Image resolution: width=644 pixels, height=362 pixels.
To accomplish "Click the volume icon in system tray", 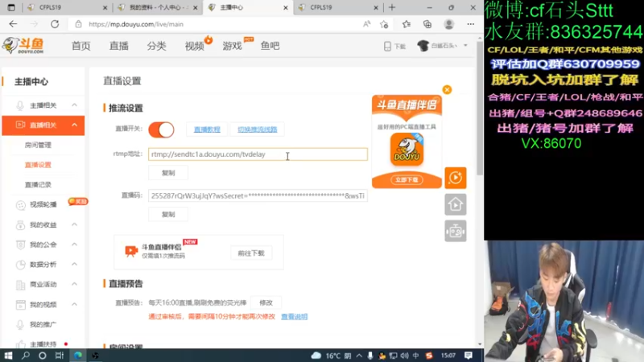I will coord(405,356).
